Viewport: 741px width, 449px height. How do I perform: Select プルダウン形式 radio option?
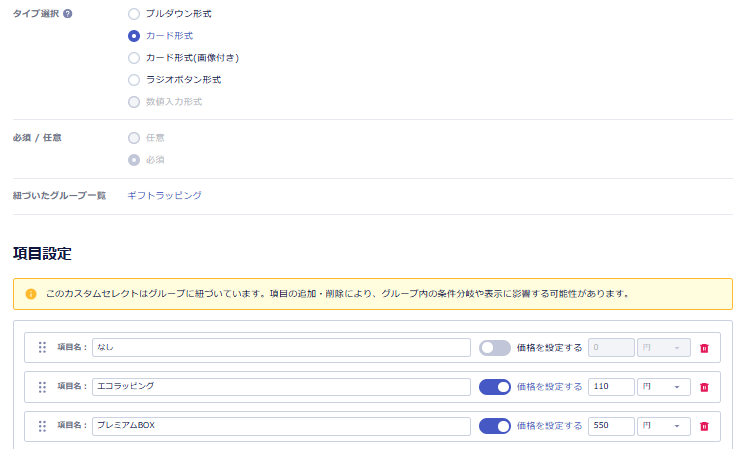(134, 14)
